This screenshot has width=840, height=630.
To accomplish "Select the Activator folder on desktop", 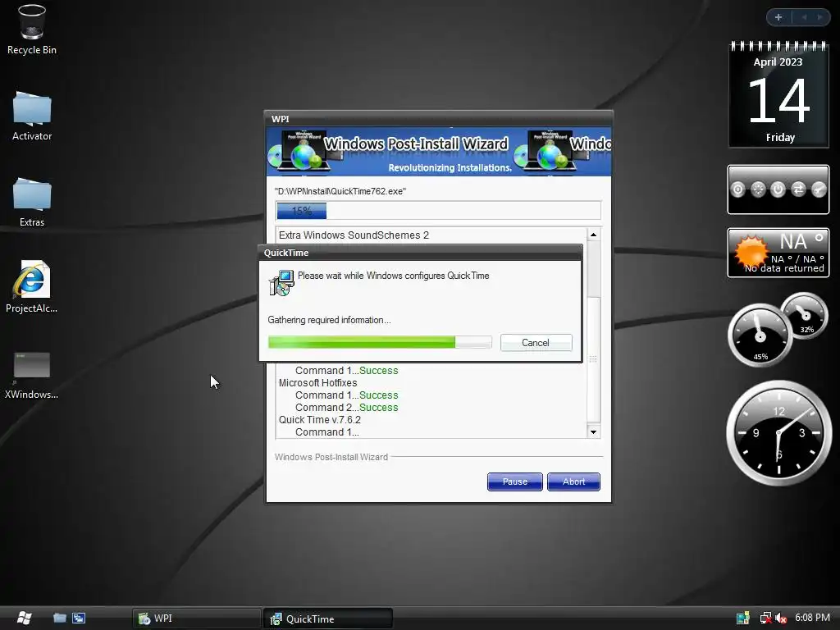I will [32, 116].
